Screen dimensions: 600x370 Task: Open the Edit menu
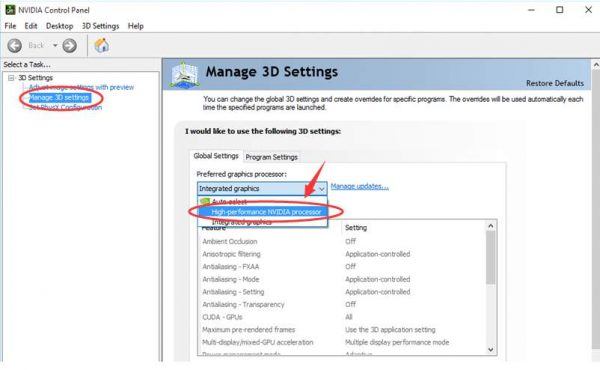[31, 26]
